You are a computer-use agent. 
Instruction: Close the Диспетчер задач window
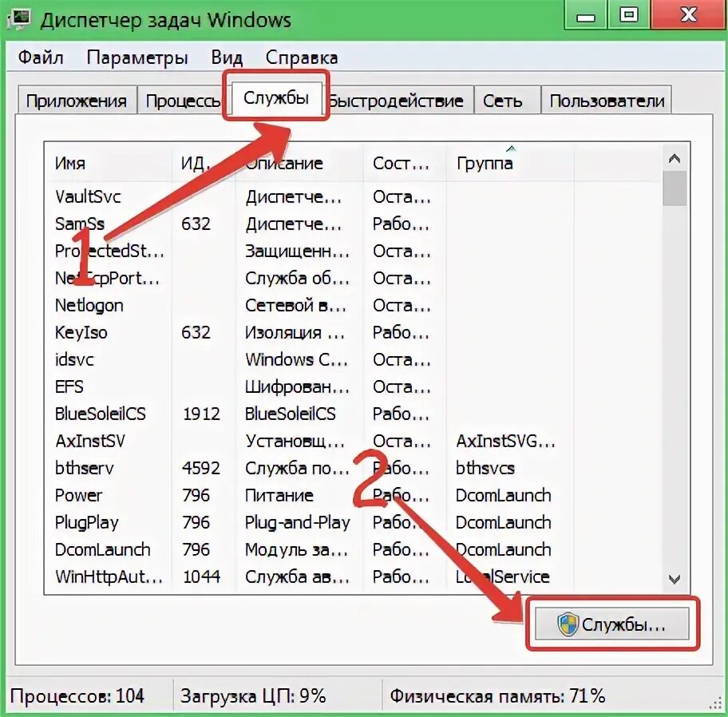[x=688, y=15]
